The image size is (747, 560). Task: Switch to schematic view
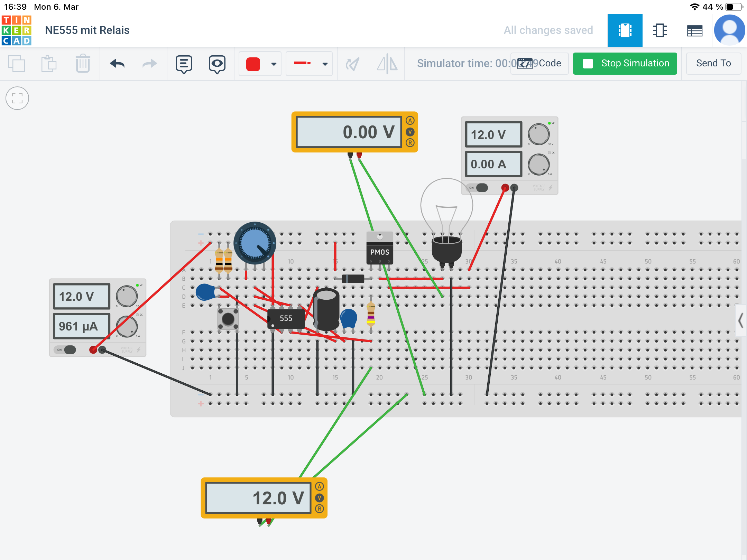coord(660,30)
